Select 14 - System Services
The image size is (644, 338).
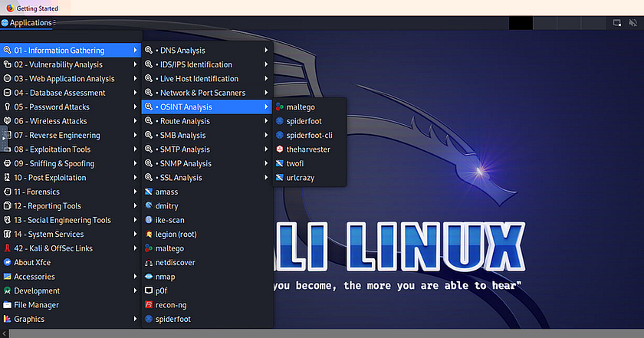[71, 234]
